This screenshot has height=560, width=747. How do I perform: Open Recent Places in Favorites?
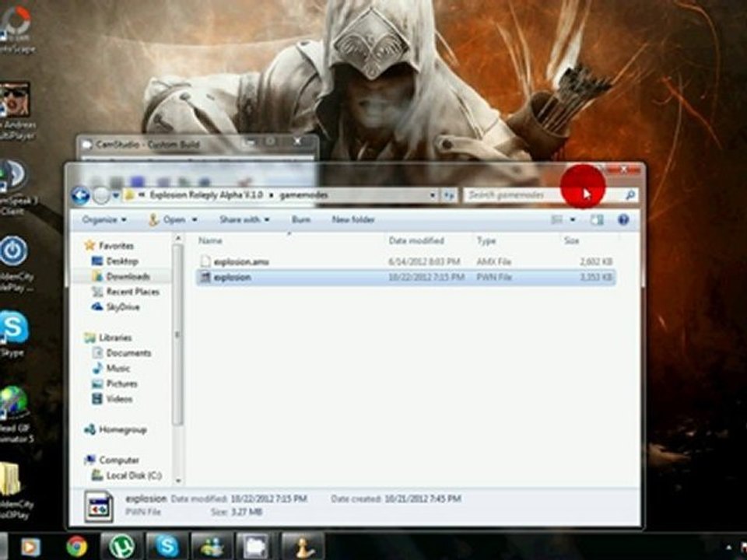click(x=132, y=292)
